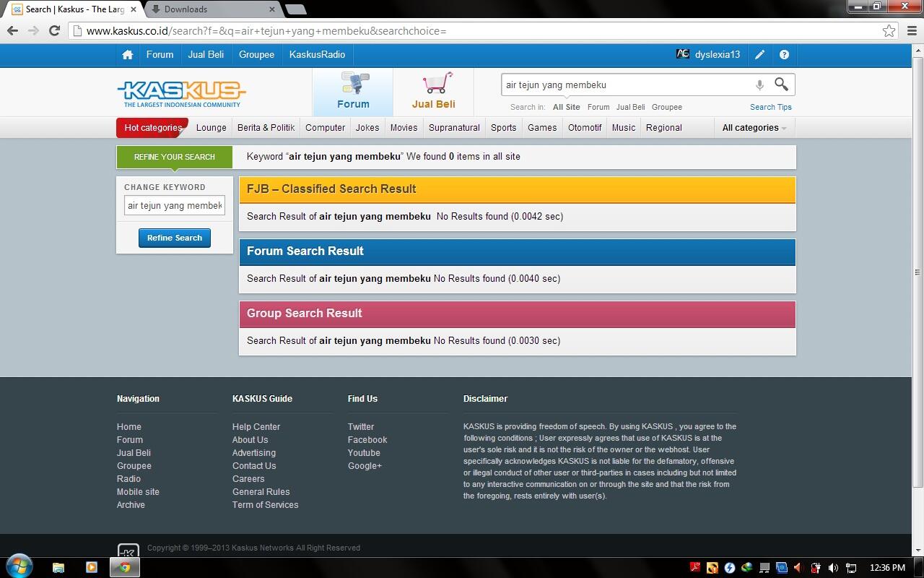Open KaskusRadio link
The height and width of the screenshot is (578, 924).
click(317, 54)
